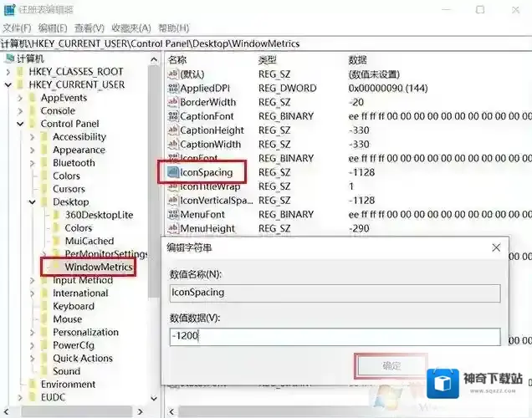Select the Mouse key
The width and height of the screenshot is (532, 418).
[67, 319]
